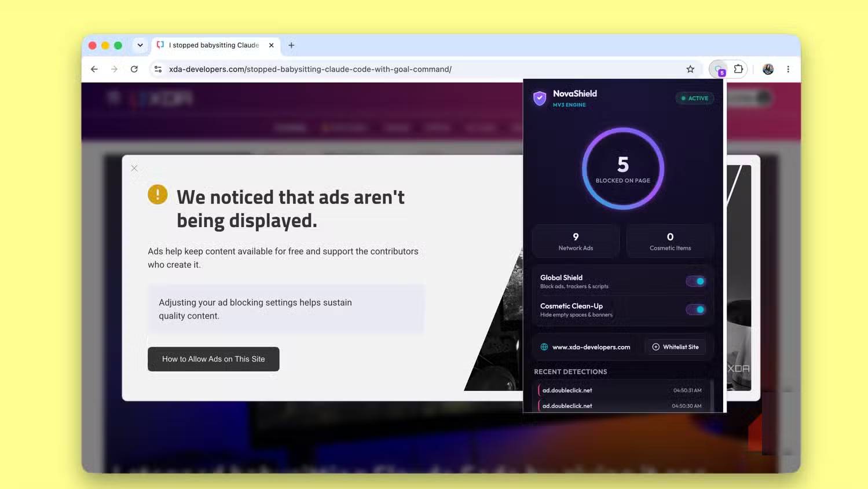Select the 0 Cosmetic Items card

670,241
